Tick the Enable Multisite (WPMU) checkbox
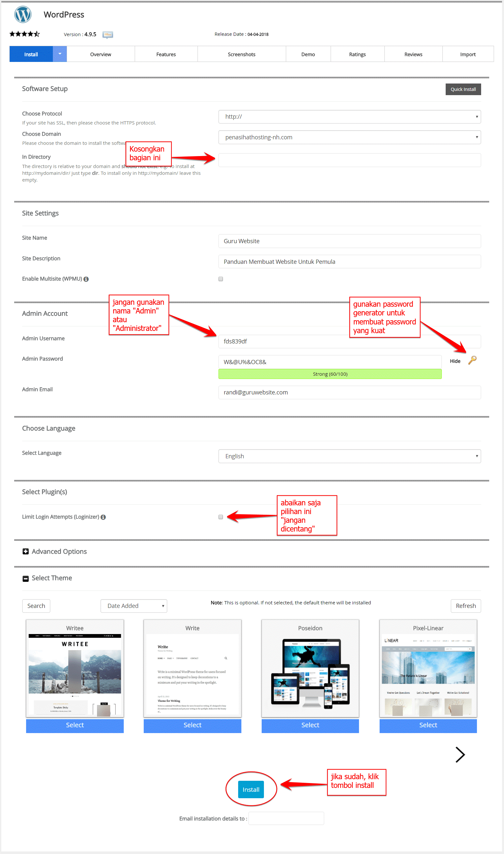Image resolution: width=504 pixels, height=854 pixels. click(x=221, y=279)
